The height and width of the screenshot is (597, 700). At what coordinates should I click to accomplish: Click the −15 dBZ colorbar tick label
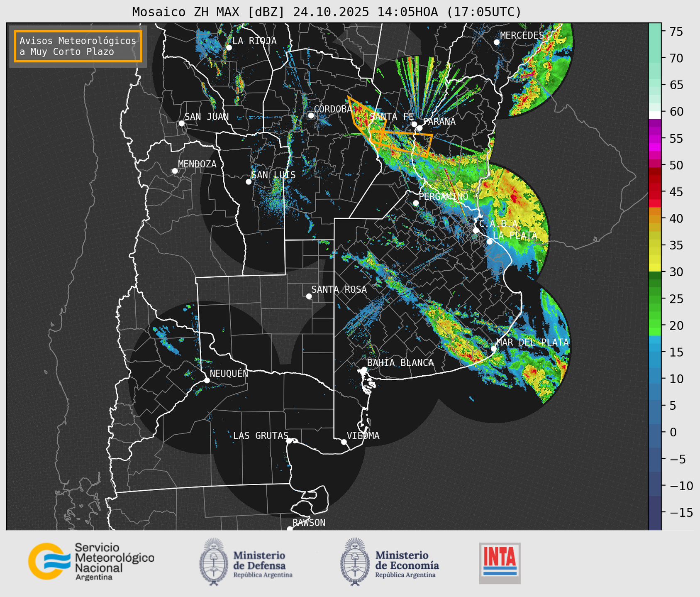pos(680,512)
